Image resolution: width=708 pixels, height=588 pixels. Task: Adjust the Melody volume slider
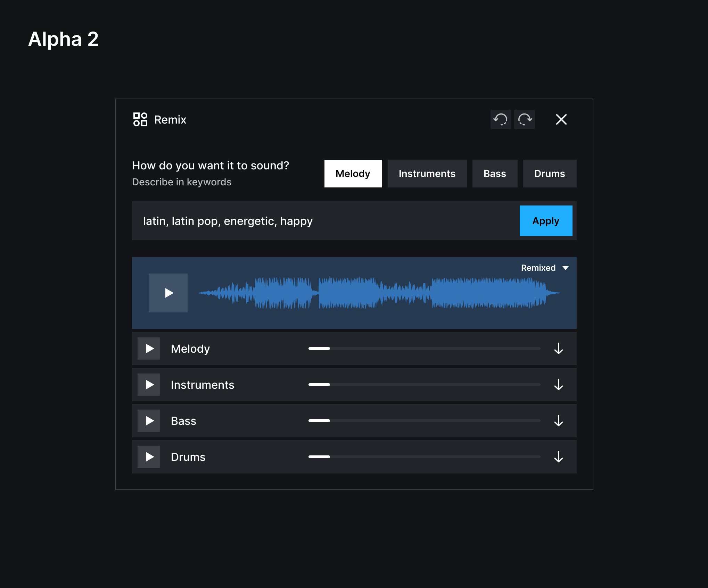click(329, 348)
